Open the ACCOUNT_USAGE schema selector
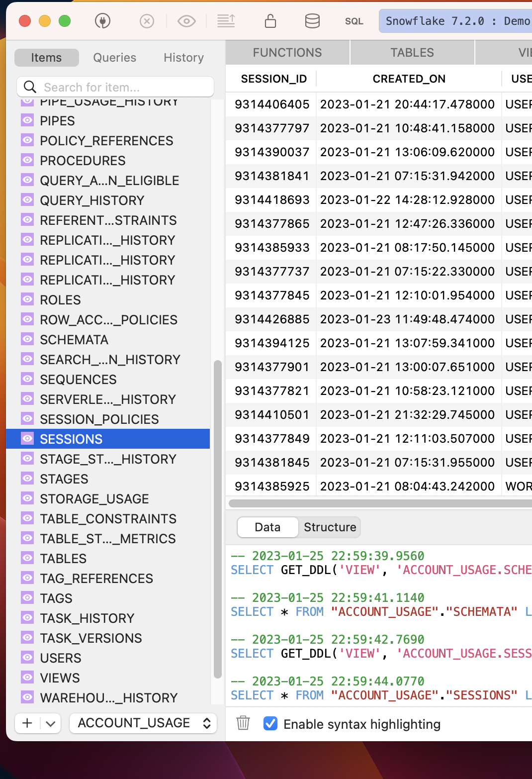The width and height of the screenshot is (532, 779). pyautogui.click(x=143, y=723)
